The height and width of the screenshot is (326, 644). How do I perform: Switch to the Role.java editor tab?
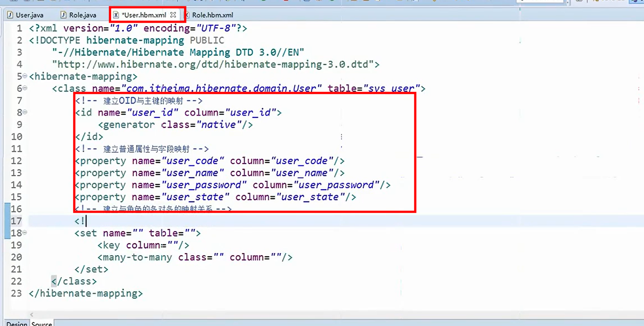coord(79,15)
